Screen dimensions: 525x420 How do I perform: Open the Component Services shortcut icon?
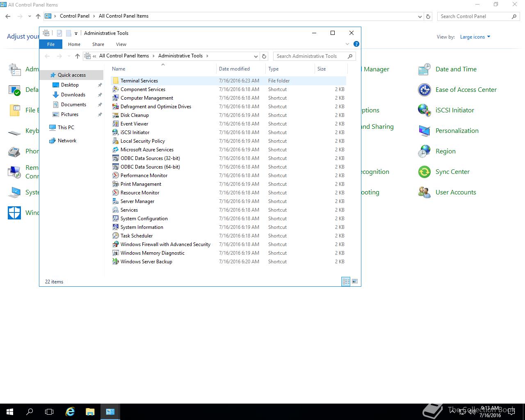point(116,89)
